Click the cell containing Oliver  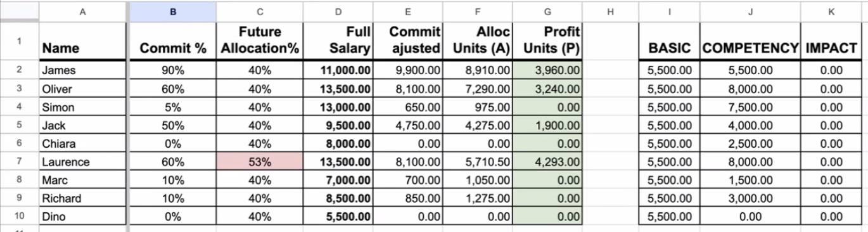point(83,89)
